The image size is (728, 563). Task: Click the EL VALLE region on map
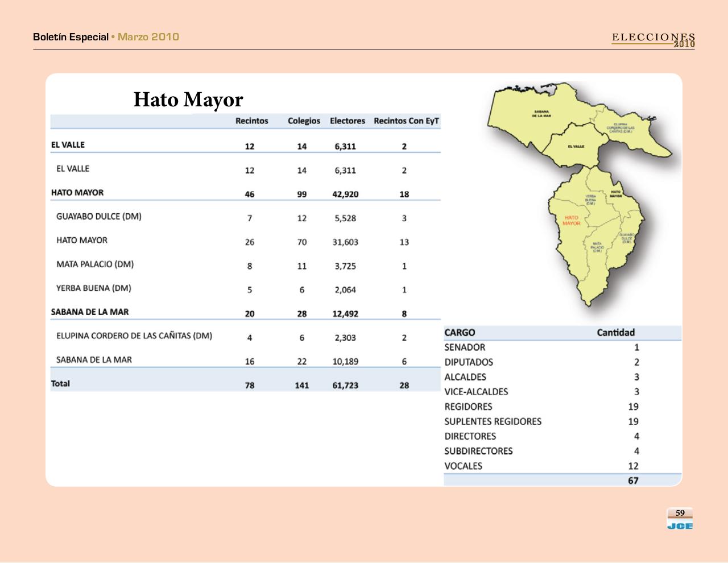pos(575,146)
